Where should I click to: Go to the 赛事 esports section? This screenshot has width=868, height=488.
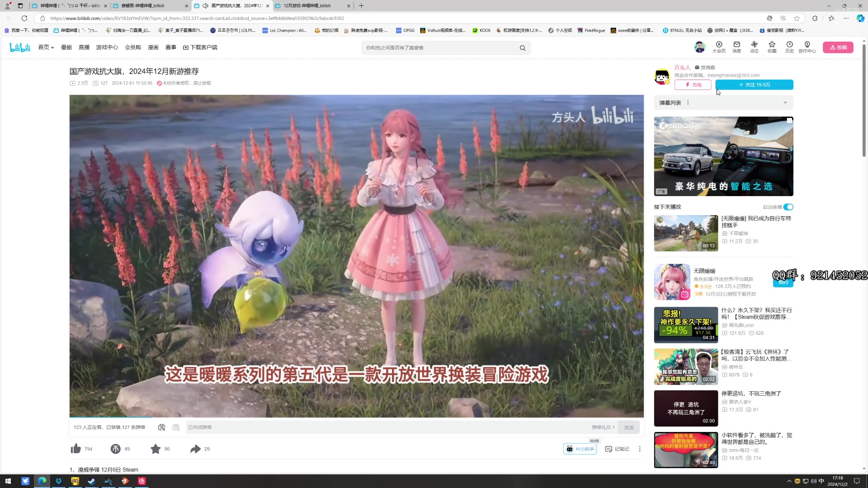(x=171, y=47)
